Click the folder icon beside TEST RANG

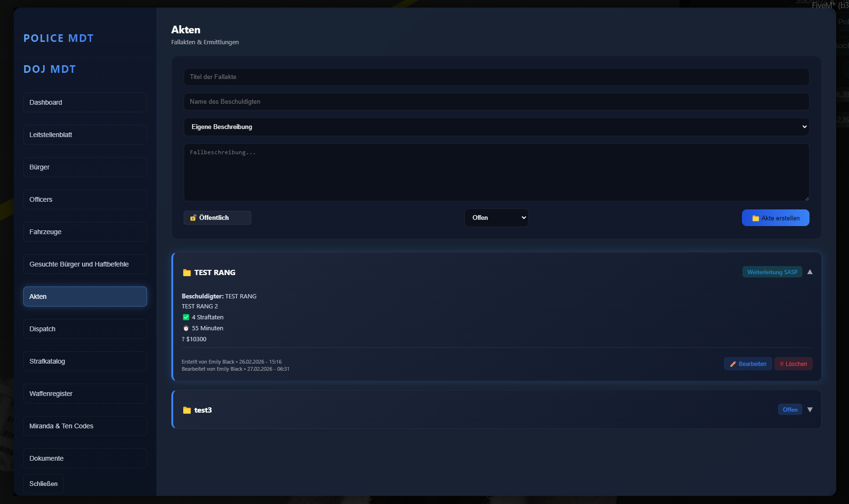[x=187, y=273]
